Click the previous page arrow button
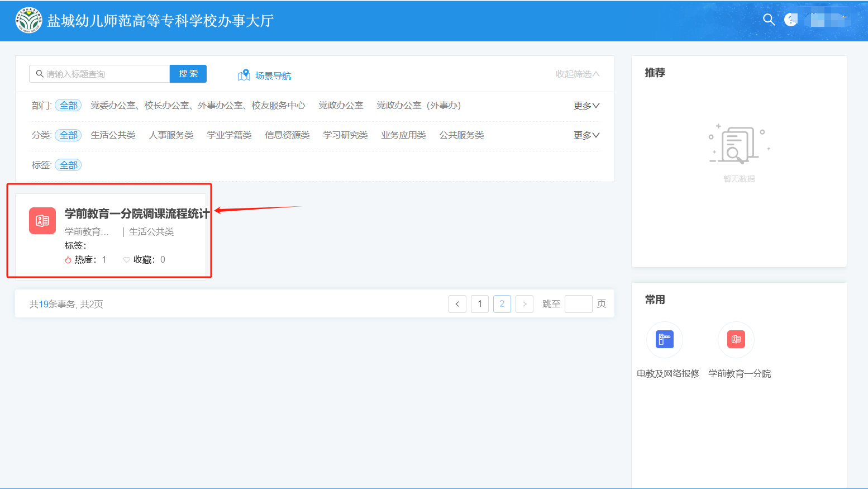Viewport: 868px width, 489px height. click(457, 304)
